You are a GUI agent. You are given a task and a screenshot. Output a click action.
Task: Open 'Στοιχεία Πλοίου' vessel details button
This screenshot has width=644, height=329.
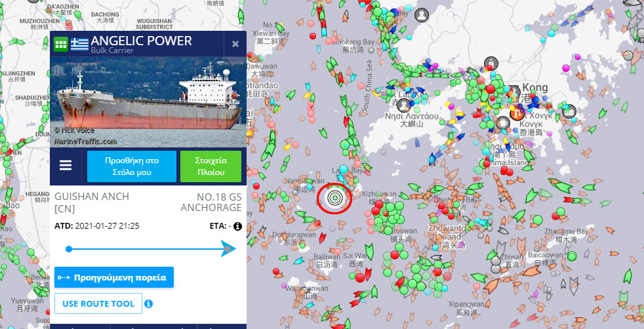click(x=211, y=166)
